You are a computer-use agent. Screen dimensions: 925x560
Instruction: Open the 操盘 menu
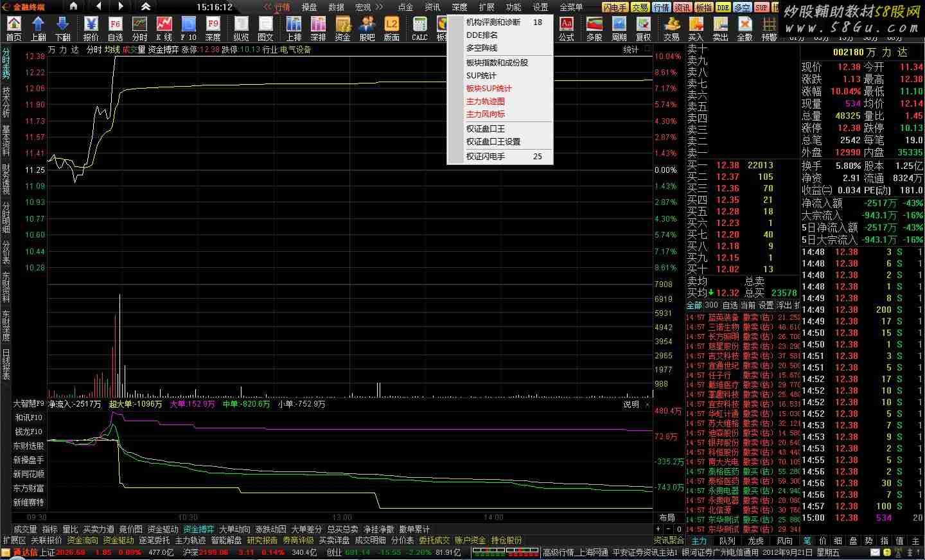point(310,7)
